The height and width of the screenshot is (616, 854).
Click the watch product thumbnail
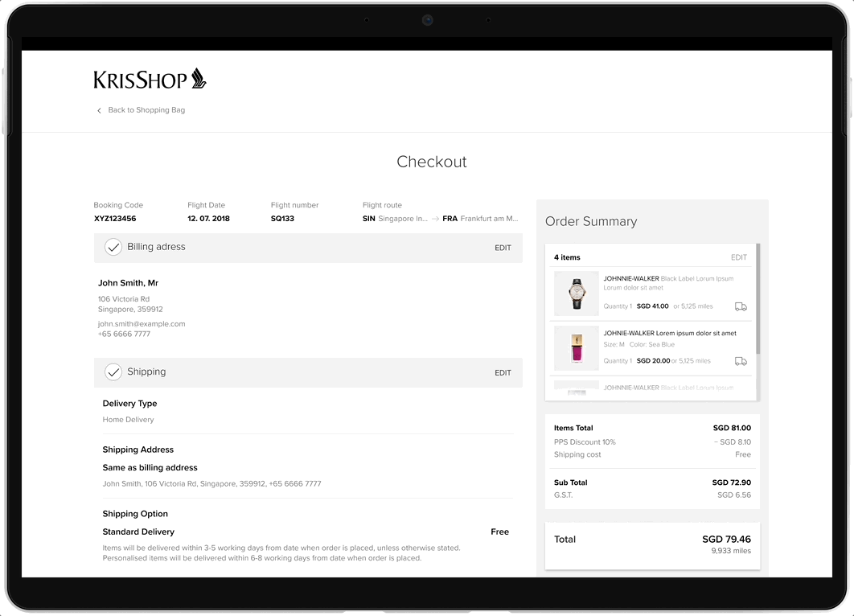click(576, 294)
